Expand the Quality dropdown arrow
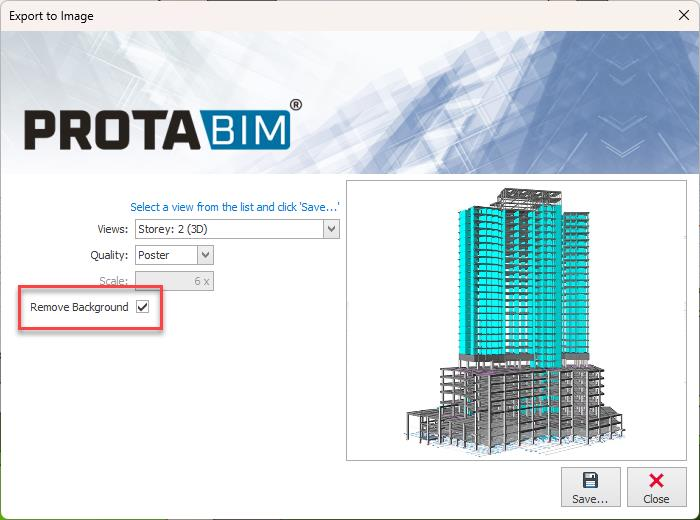700x520 pixels. click(x=205, y=255)
